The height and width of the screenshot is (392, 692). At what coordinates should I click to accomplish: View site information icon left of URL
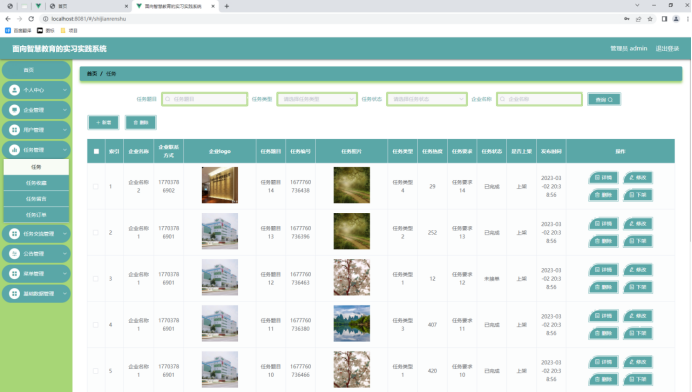(45, 19)
